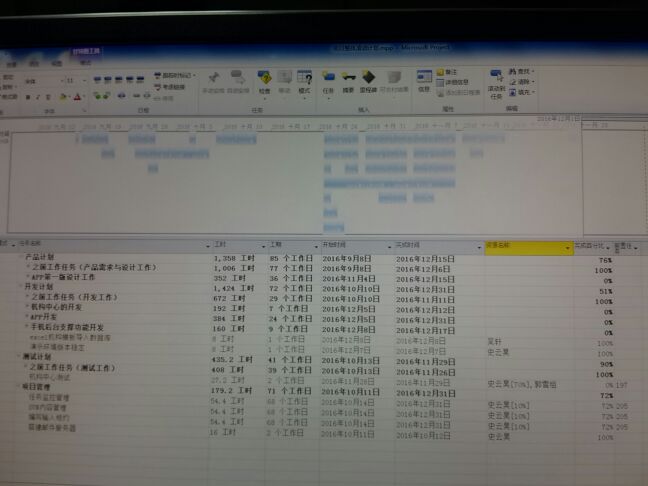
Task: Toggle italic text formatting
Action: click(37, 97)
